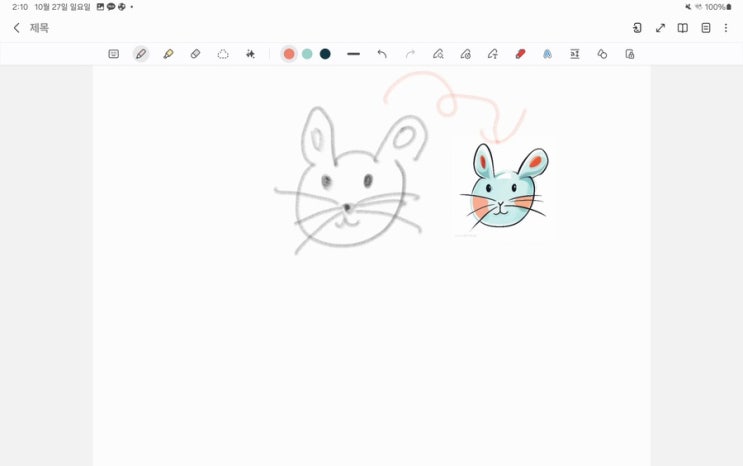The height and width of the screenshot is (466, 743).
Task: Click the pen with magnifier icon
Action: point(438,54)
